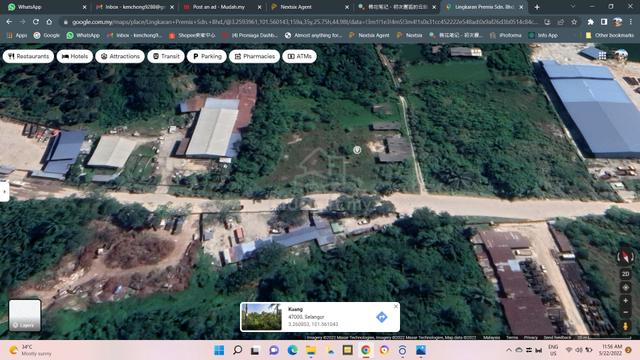Reload the page
640x360 pixels.
tap(36, 22)
